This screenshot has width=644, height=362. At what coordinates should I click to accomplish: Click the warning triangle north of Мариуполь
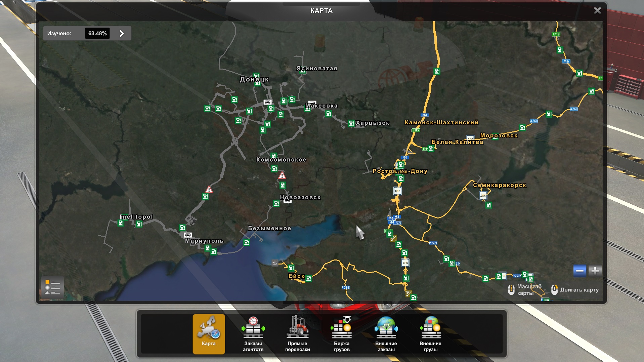[x=209, y=190]
